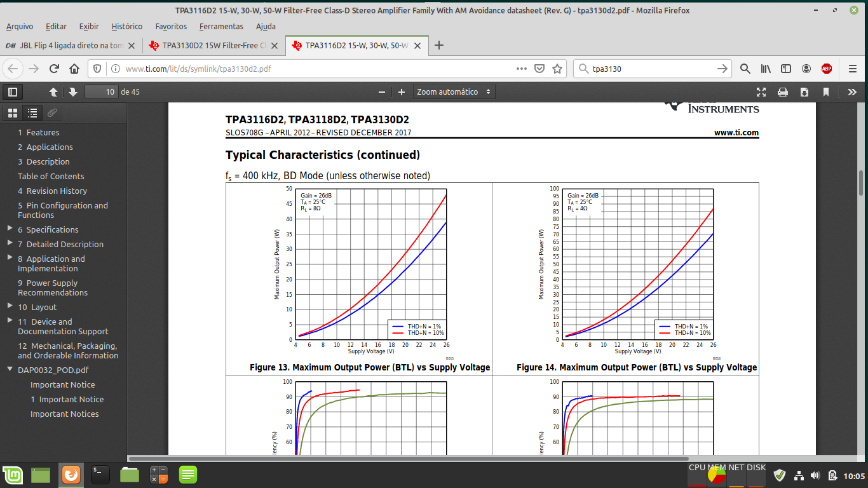
Task: Open the Firefox Library icon
Action: (766, 69)
